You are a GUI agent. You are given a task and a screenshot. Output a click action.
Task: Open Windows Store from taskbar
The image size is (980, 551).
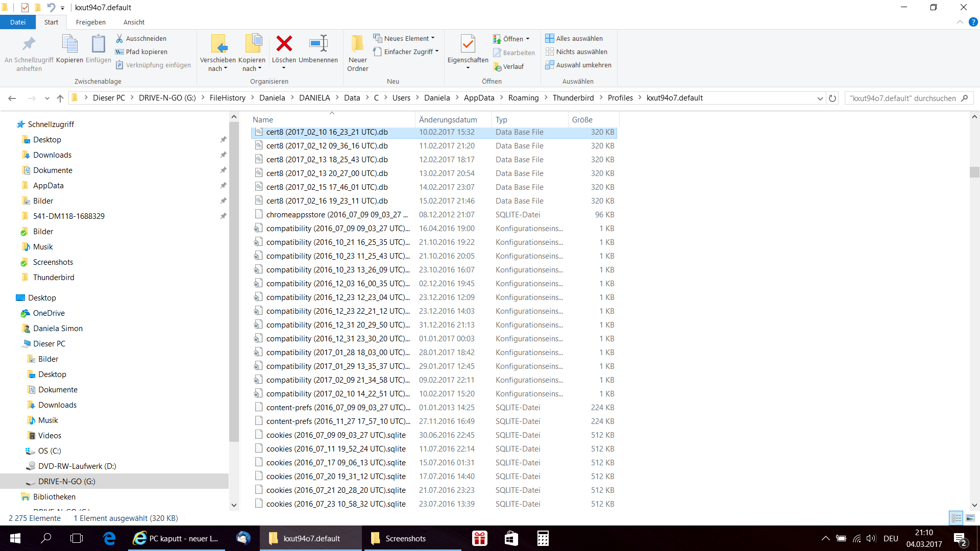pyautogui.click(x=511, y=538)
